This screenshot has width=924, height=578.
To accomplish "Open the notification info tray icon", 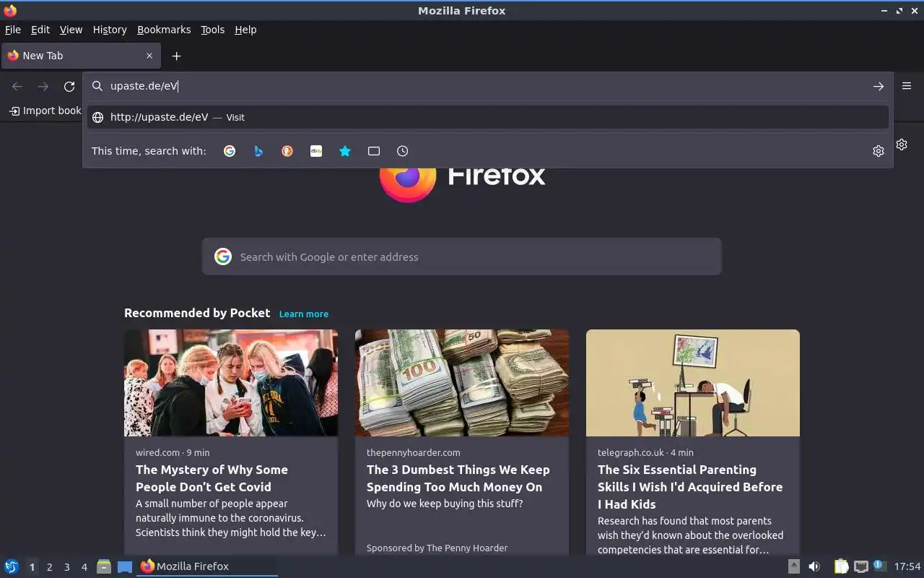I will 879,566.
